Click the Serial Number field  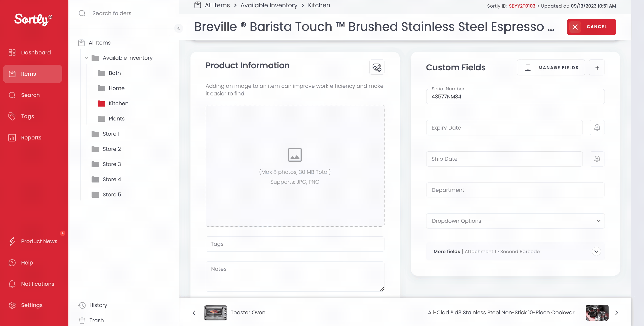pyautogui.click(x=515, y=96)
